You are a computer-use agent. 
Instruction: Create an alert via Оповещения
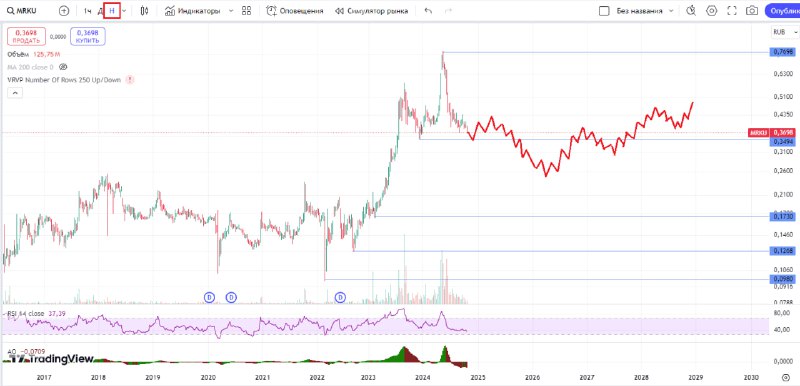point(295,11)
